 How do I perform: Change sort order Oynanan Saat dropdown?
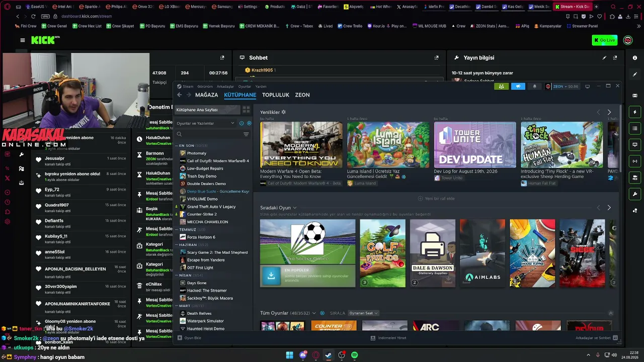point(364,313)
